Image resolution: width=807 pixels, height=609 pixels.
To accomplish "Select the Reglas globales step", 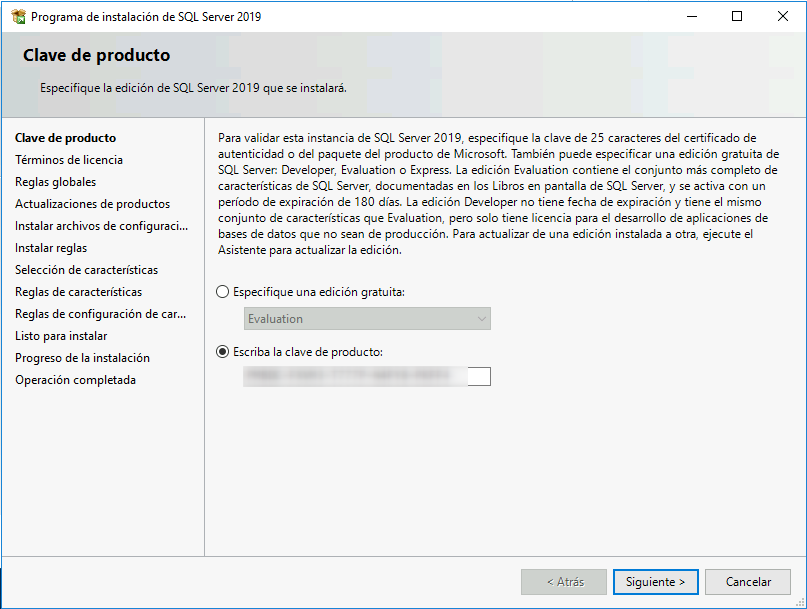I will point(56,182).
